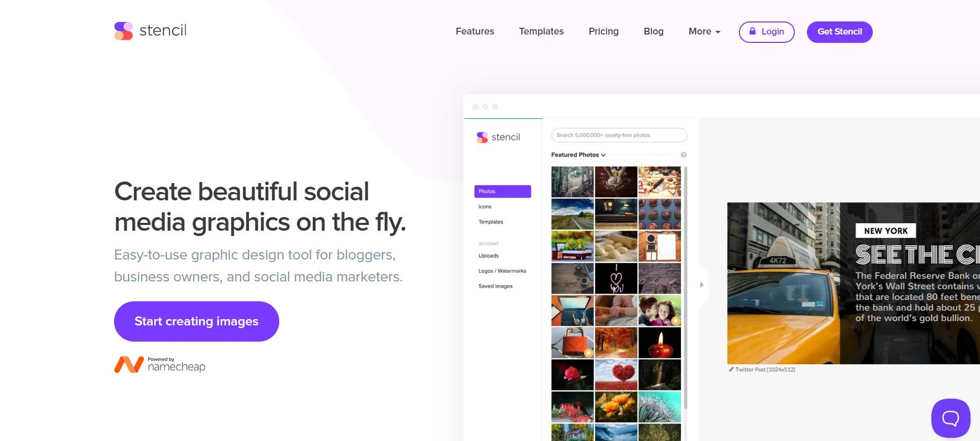Expand the Featured Photos dropdown
The width and height of the screenshot is (980, 441).
578,155
